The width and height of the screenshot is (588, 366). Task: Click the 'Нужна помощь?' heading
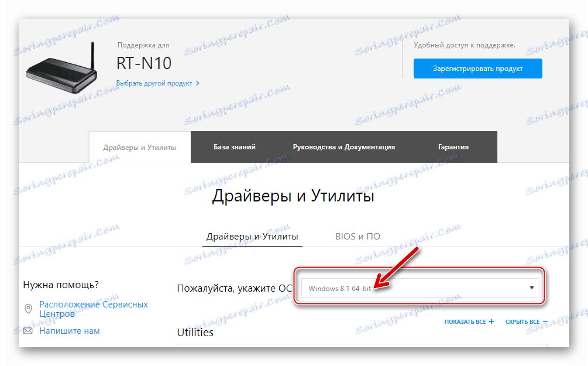tap(61, 285)
